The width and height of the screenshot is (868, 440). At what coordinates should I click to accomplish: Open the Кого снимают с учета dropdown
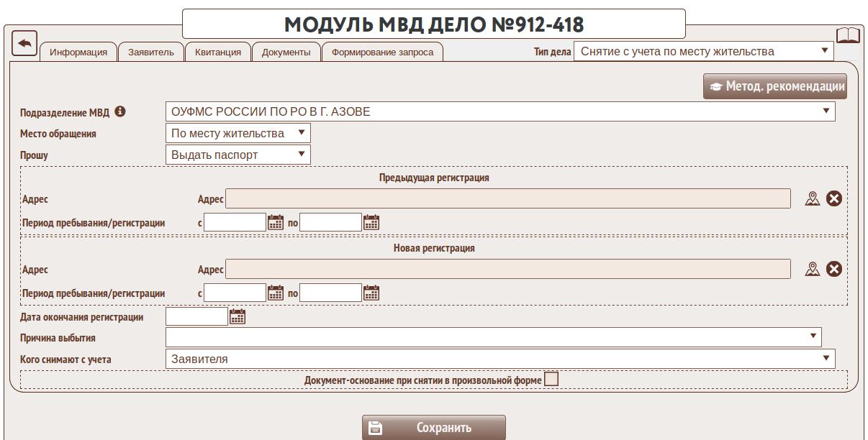click(x=500, y=359)
